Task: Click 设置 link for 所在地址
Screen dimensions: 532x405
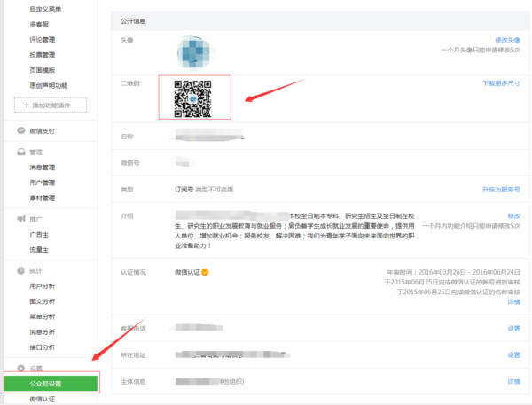Action: pyautogui.click(x=513, y=354)
